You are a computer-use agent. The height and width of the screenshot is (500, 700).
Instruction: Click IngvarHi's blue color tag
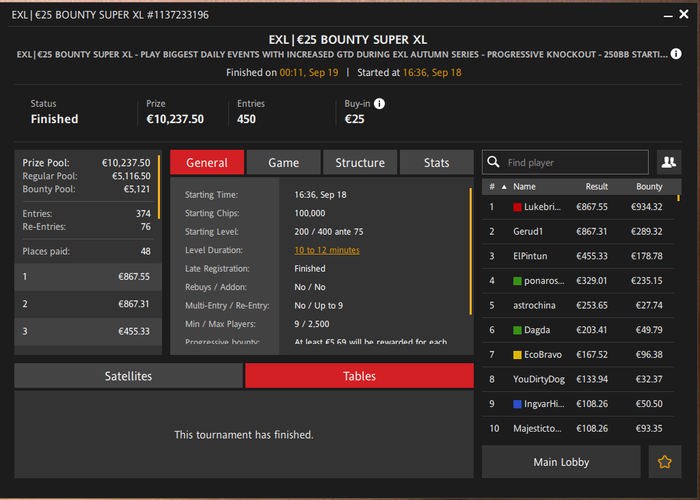(x=517, y=404)
